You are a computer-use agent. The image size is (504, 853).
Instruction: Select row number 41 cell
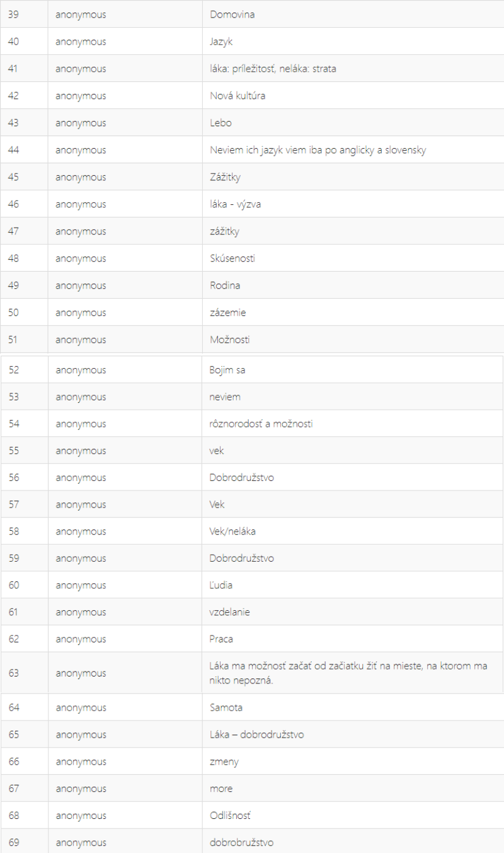[24, 69]
